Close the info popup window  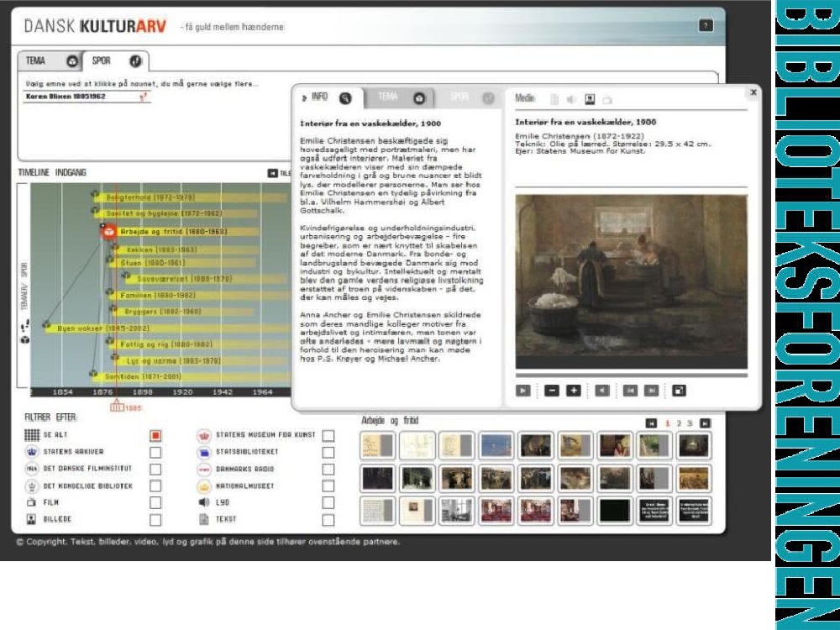(753, 92)
